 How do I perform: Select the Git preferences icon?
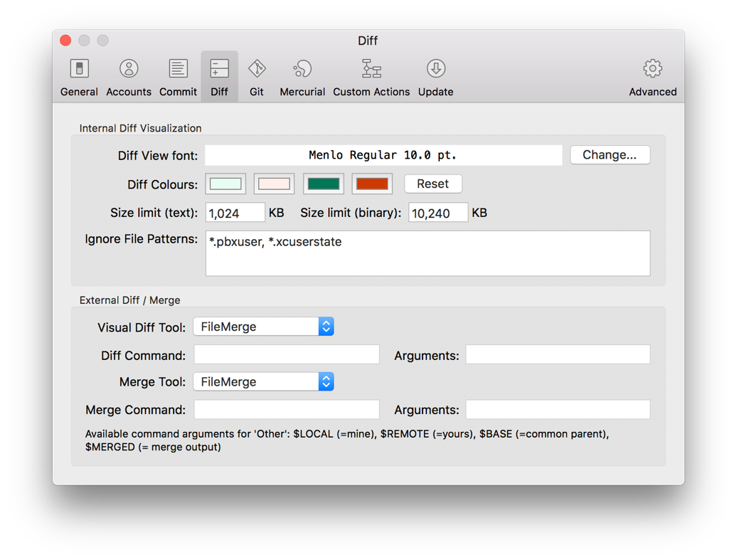[257, 69]
